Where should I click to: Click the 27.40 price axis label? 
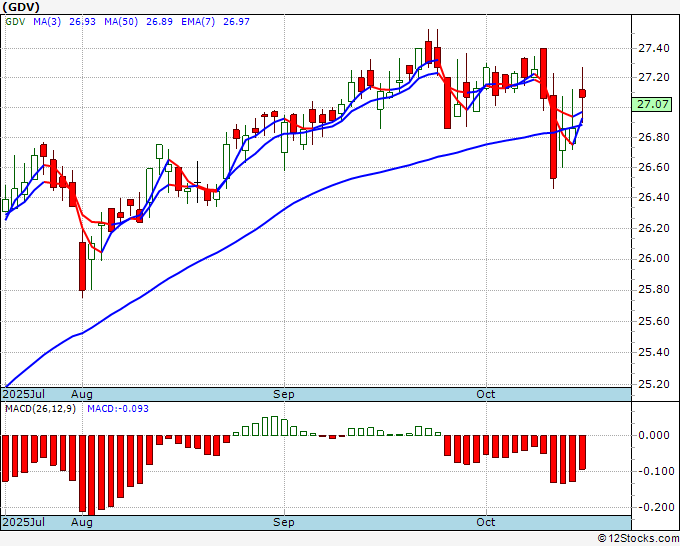[x=654, y=48]
